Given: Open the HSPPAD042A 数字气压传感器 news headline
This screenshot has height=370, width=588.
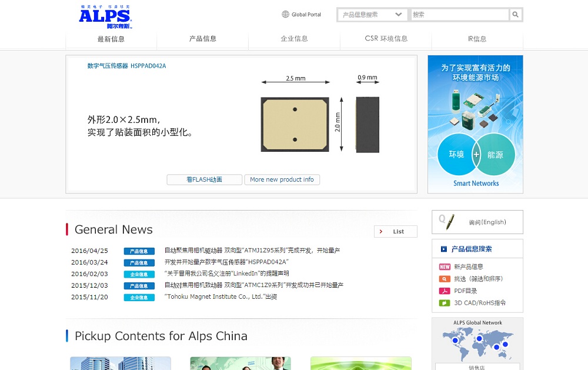Looking at the screenshot, I should pos(226,262).
